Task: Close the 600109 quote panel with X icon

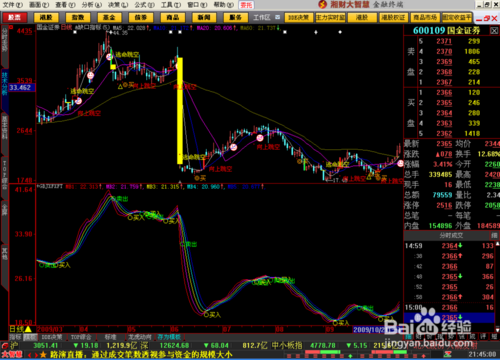Action: click(494, 31)
